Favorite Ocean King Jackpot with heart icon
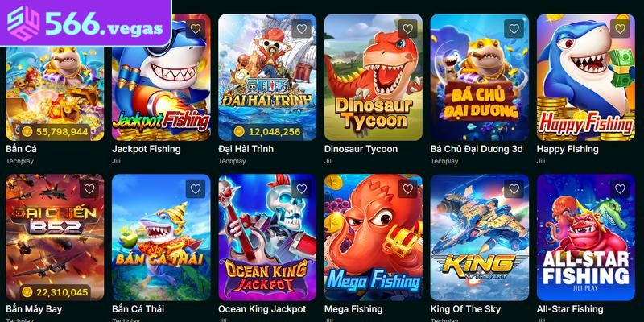This screenshot has width=644, height=322. tap(301, 189)
